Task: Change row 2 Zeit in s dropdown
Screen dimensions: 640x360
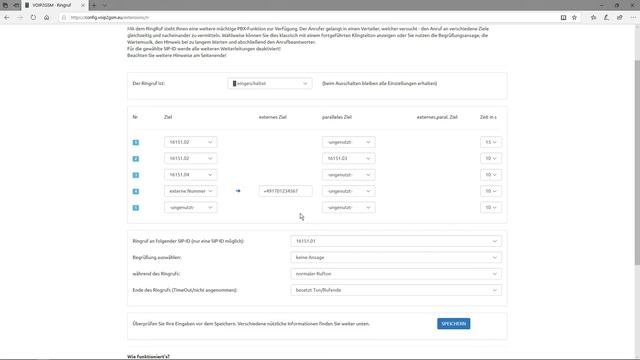Action: tap(491, 158)
